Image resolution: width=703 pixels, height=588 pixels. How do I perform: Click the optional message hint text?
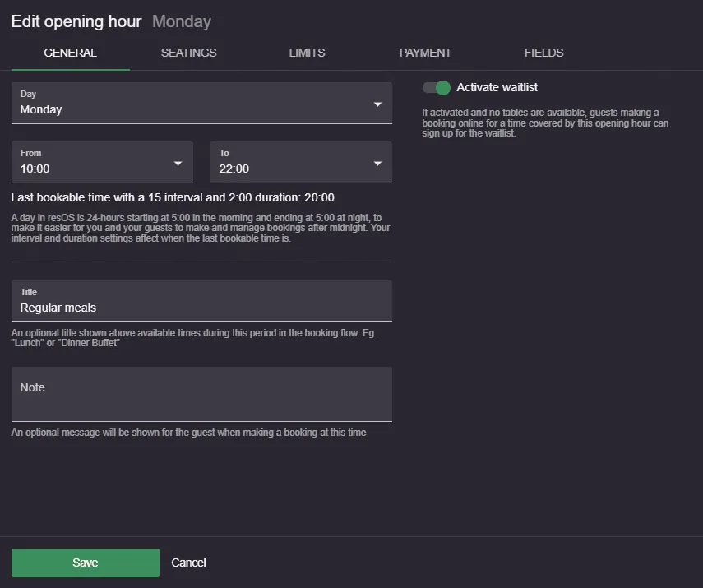click(x=189, y=433)
